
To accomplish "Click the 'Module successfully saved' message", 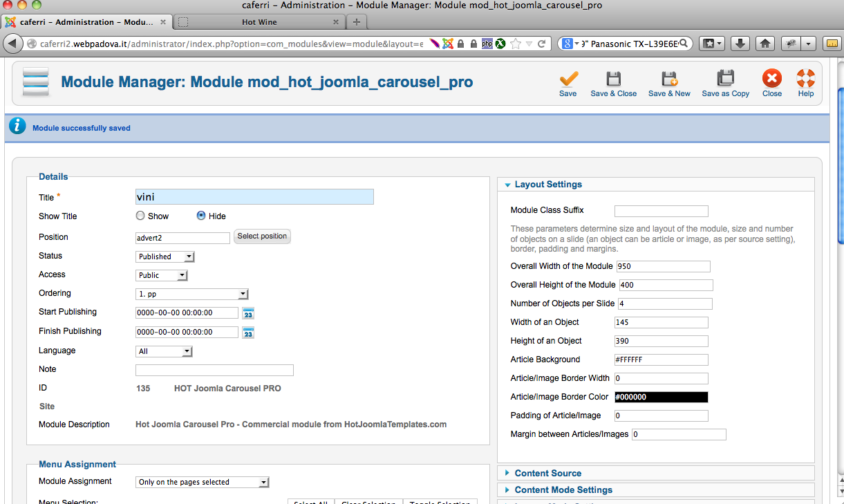I will 82,128.
